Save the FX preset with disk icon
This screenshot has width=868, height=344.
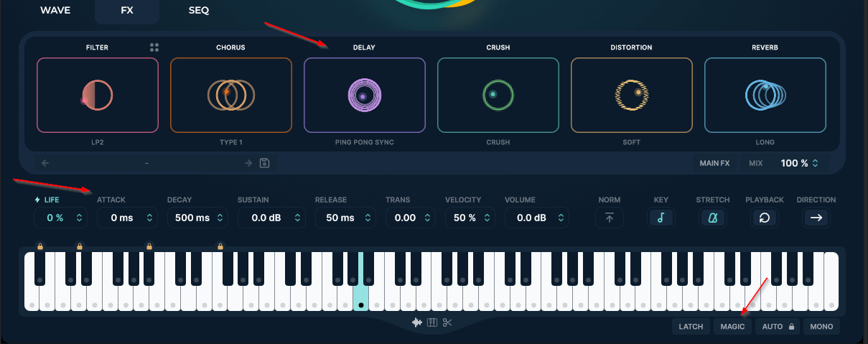pos(264,163)
